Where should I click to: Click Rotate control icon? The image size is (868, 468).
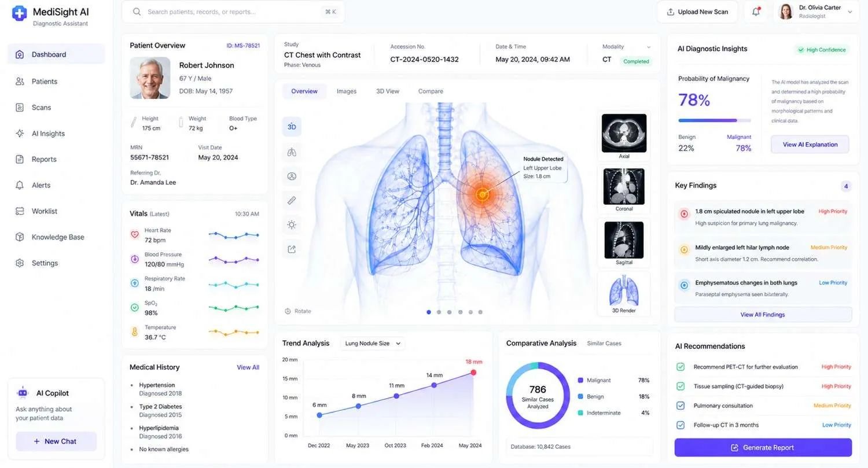(288, 311)
